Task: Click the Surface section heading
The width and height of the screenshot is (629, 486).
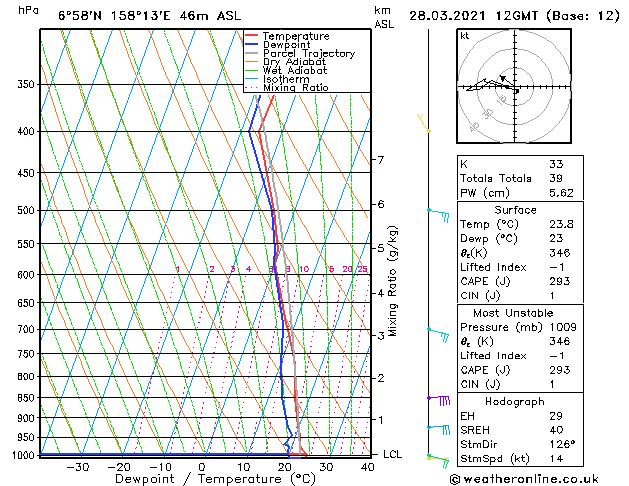Action: [515, 210]
